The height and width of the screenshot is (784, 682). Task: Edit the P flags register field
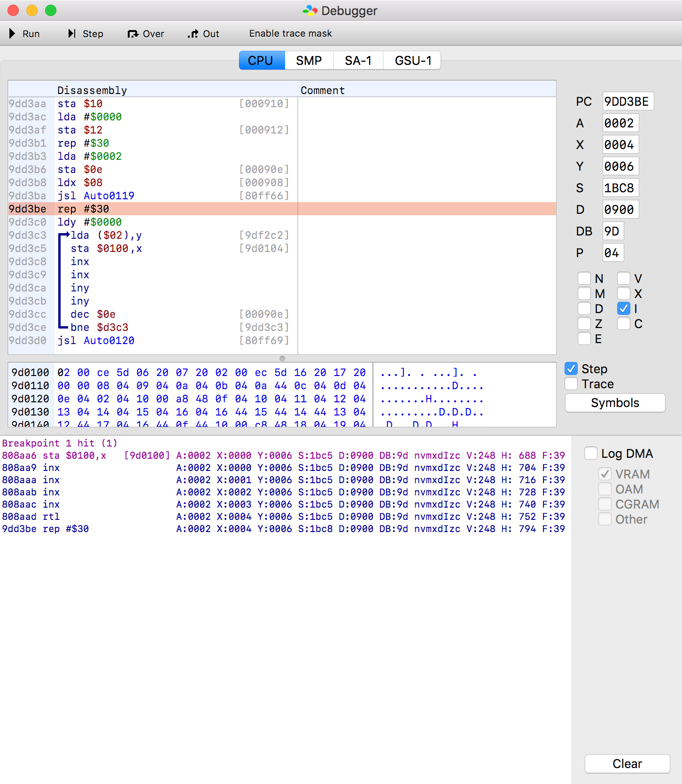tap(613, 253)
